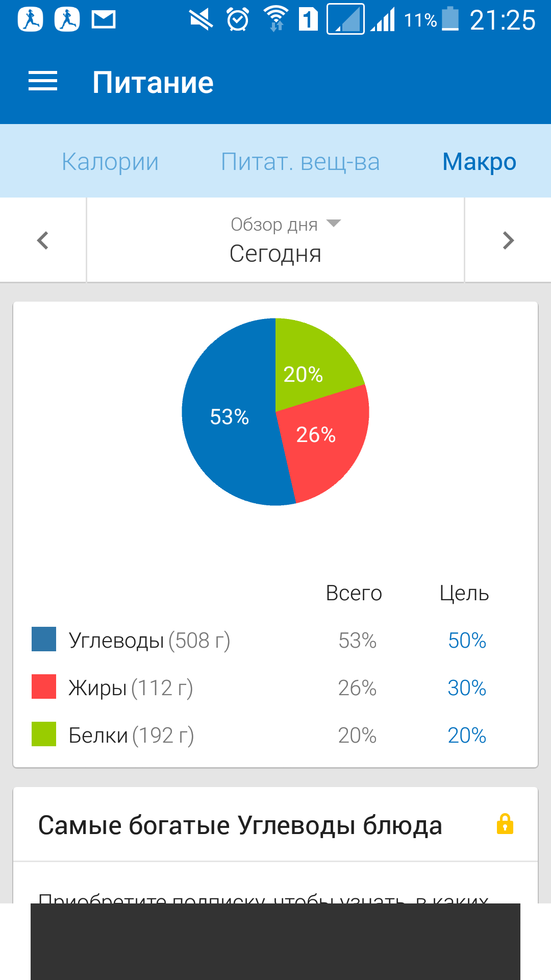Tap the green Белки color swatch
The width and height of the screenshot is (551, 980).
(44, 734)
